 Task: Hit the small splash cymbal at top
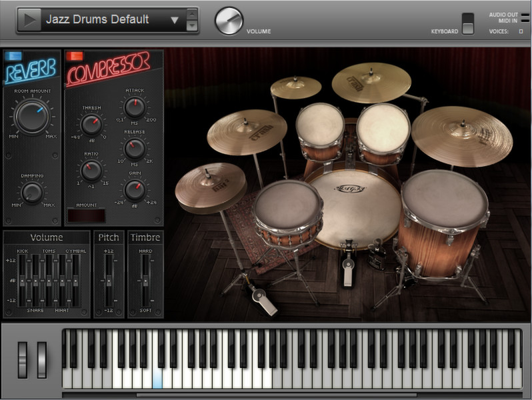coord(296,87)
